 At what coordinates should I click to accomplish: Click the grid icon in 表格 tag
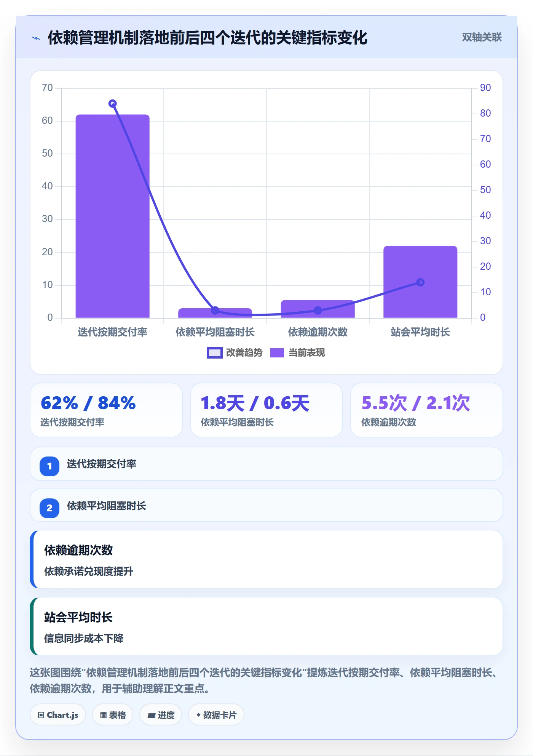click(103, 715)
